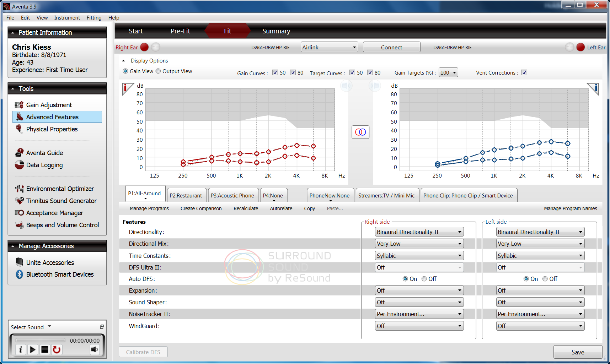
Task: Toggle the Vent Corrections checkbox
Action: click(524, 72)
